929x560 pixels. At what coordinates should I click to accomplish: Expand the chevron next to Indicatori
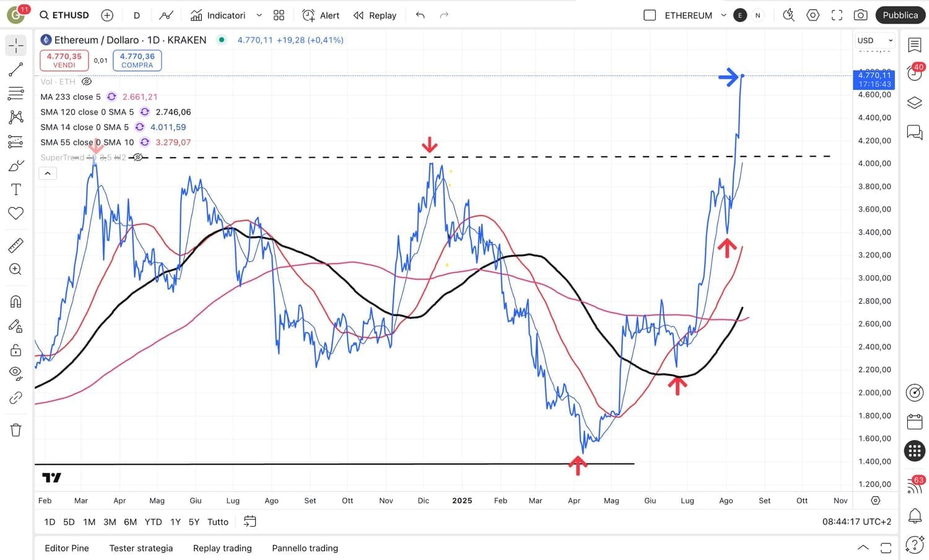tap(260, 15)
